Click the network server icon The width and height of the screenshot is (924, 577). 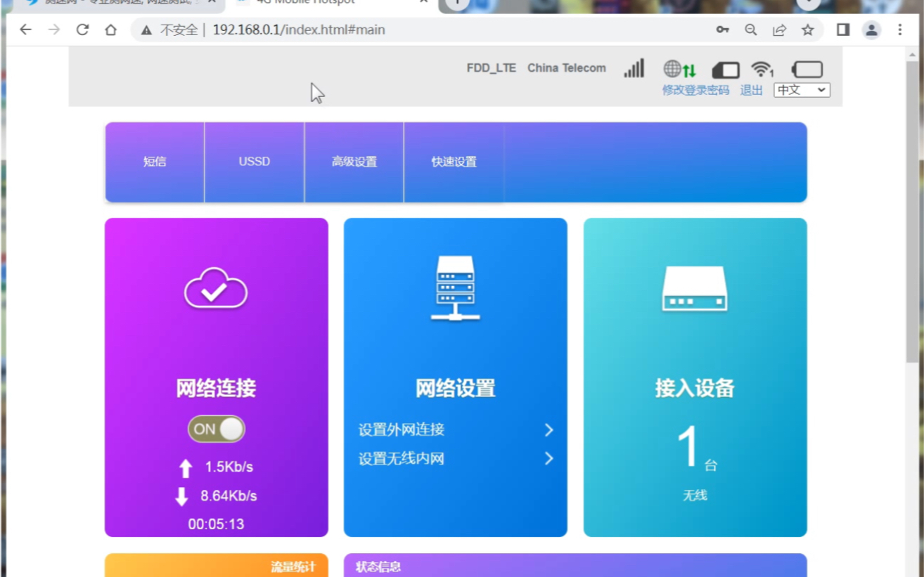pos(455,288)
